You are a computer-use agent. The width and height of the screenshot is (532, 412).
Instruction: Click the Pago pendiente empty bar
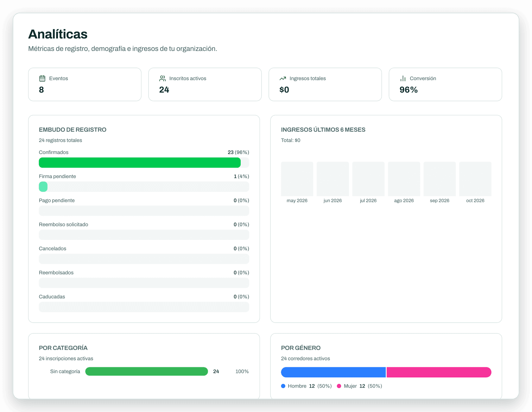tap(144, 211)
